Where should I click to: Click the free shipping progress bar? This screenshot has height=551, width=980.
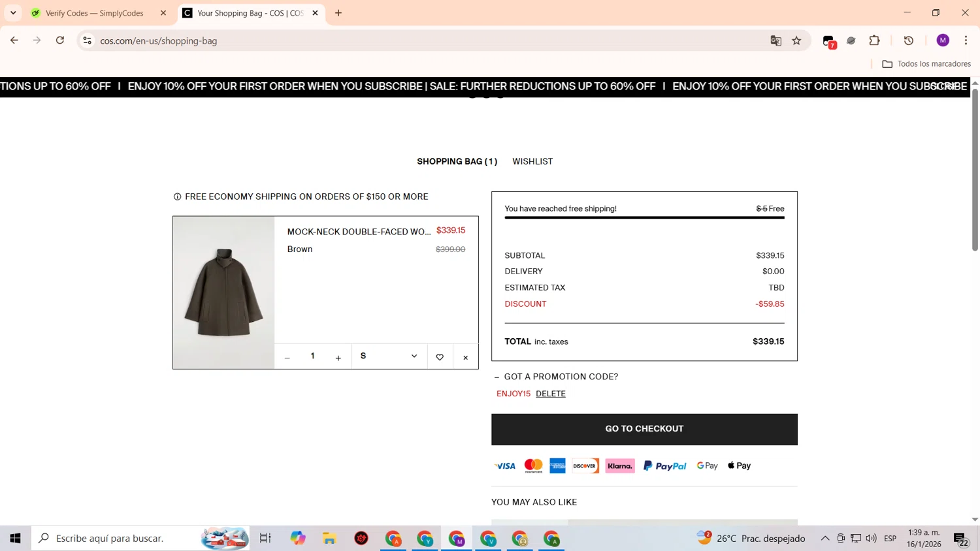point(644,217)
